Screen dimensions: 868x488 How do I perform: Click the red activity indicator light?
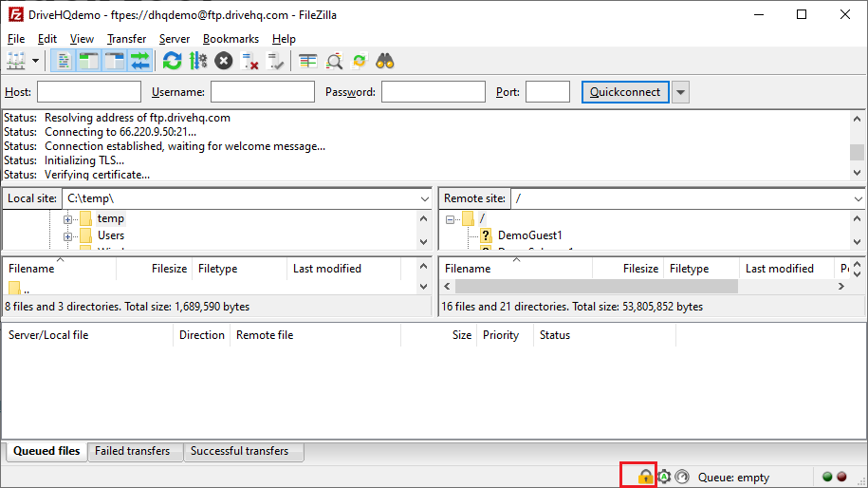coord(841,477)
